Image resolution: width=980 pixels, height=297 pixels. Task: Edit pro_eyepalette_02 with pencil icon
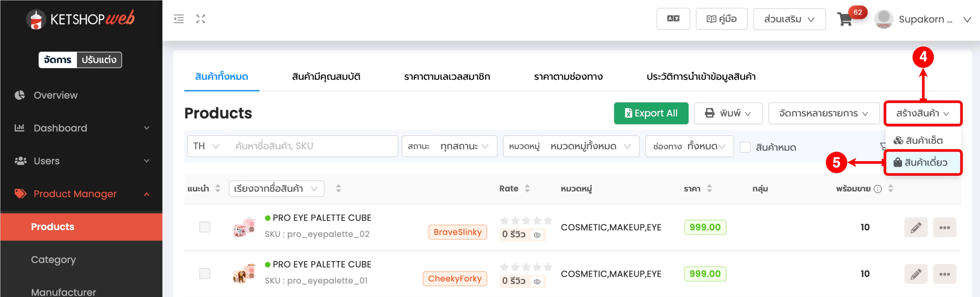click(x=916, y=227)
